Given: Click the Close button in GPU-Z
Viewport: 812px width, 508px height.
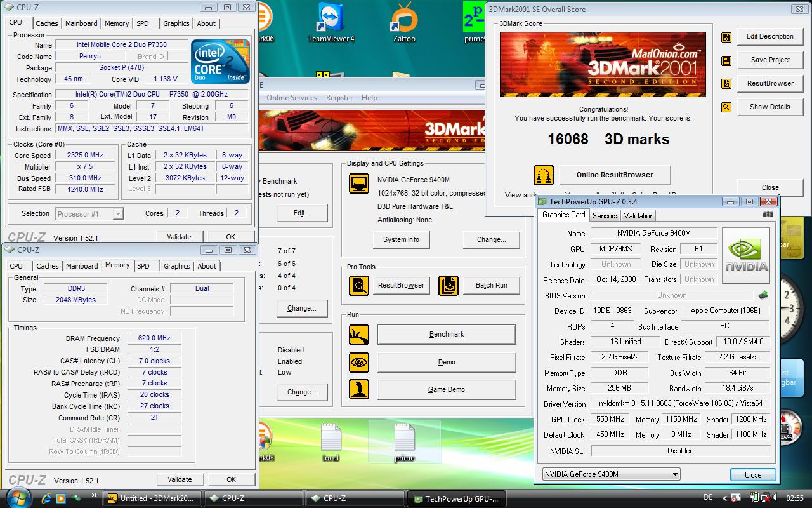Looking at the screenshot, I should 753,474.
